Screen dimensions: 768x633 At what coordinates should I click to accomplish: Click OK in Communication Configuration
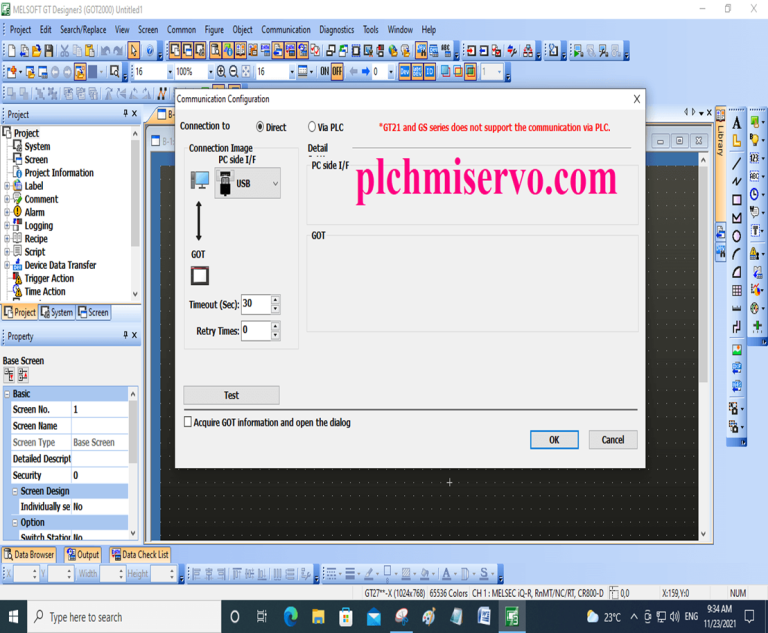(554, 440)
